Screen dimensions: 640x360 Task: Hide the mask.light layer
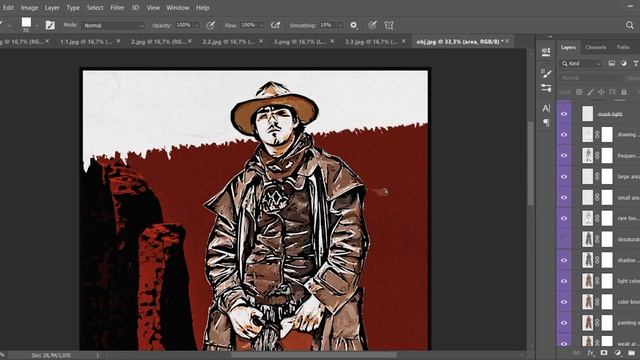tap(564, 114)
